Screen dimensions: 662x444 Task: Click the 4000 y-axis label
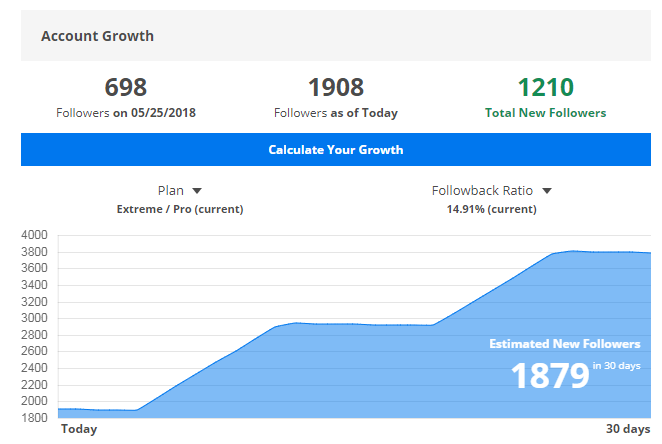(34, 235)
